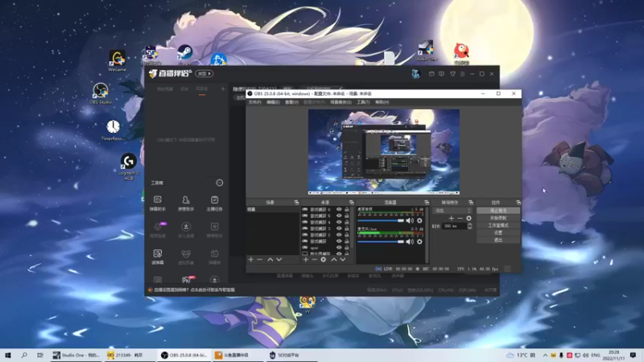
Task: Open the Logitech G HUB desktop shortcut
Action: 129,167
